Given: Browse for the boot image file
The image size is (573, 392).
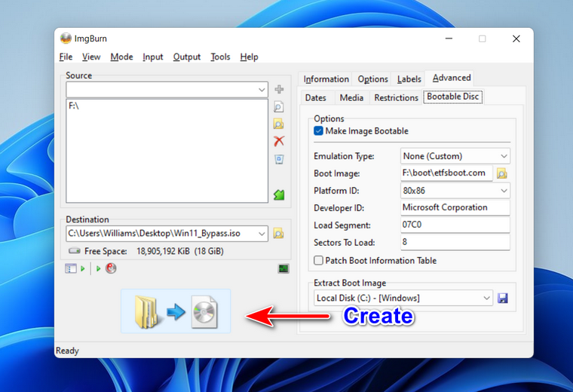Looking at the screenshot, I should coord(502,173).
